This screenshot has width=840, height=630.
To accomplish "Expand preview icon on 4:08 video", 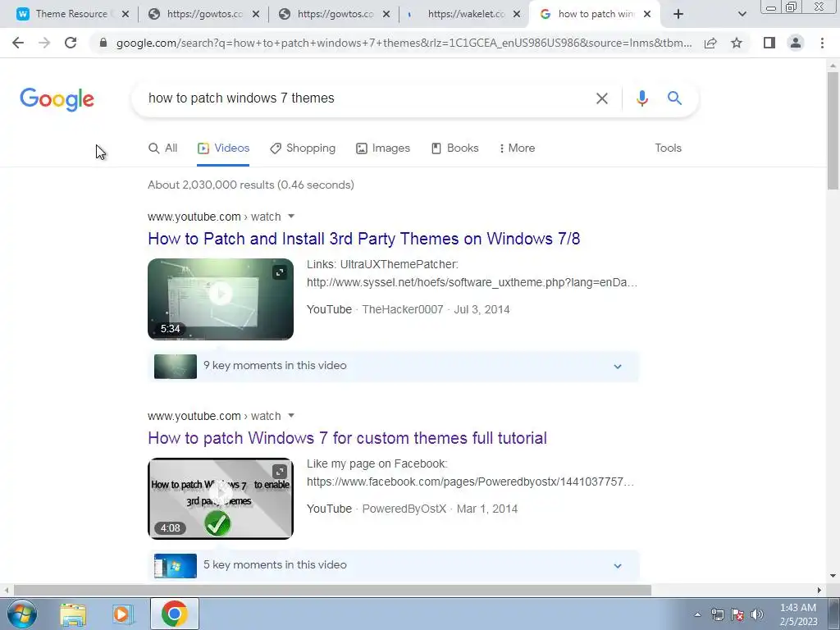I will 280,472.
